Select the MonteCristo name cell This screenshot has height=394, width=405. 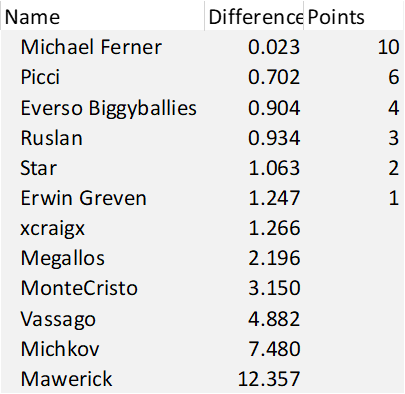(103, 288)
